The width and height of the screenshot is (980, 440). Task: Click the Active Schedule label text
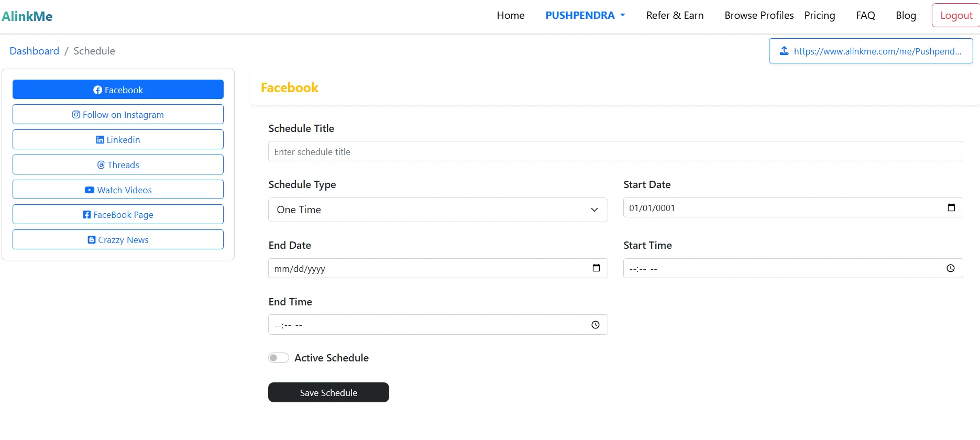click(332, 358)
